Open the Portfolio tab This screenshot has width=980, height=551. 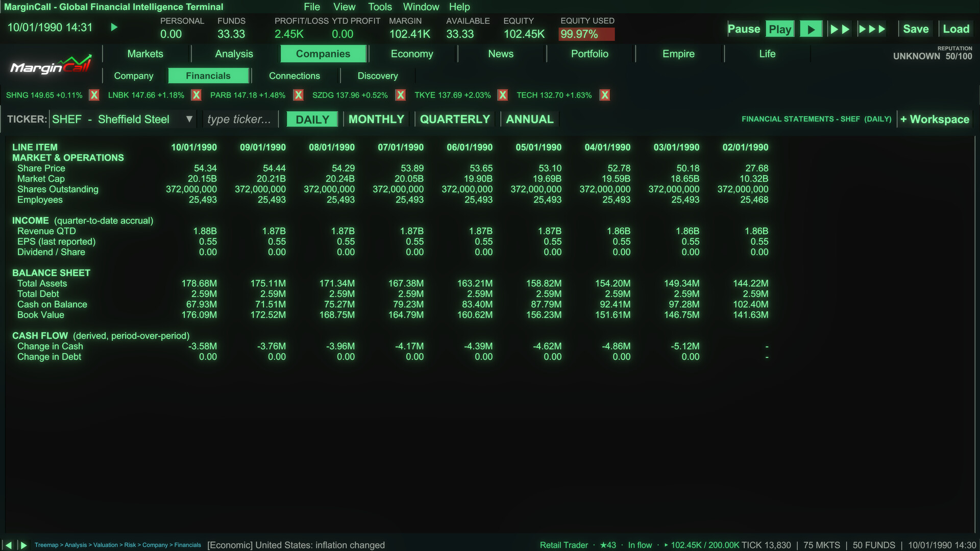(x=590, y=54)
